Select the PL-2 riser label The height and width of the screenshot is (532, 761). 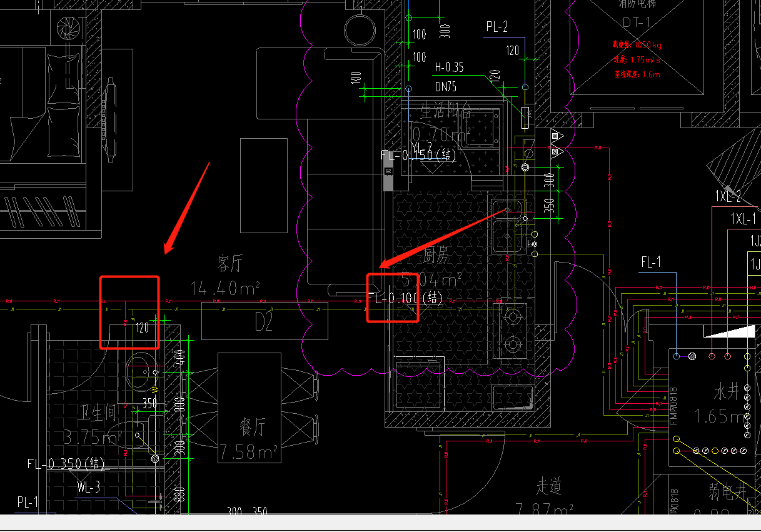tap(497, 26)
